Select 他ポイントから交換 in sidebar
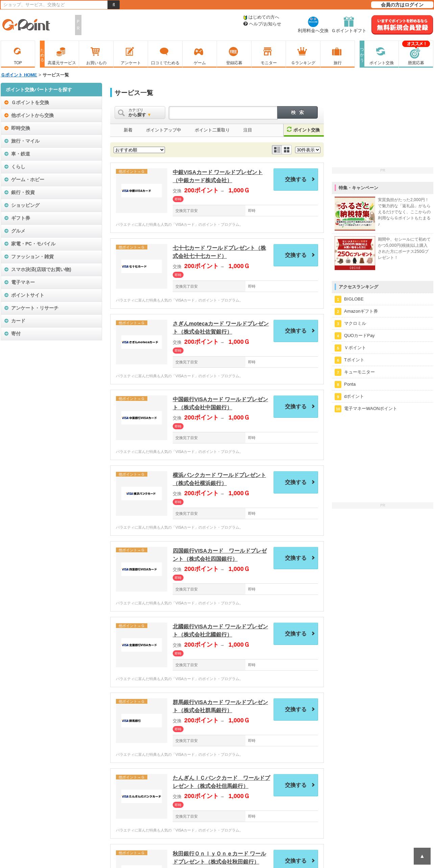The image size is (434, 868). coord(51,116)
